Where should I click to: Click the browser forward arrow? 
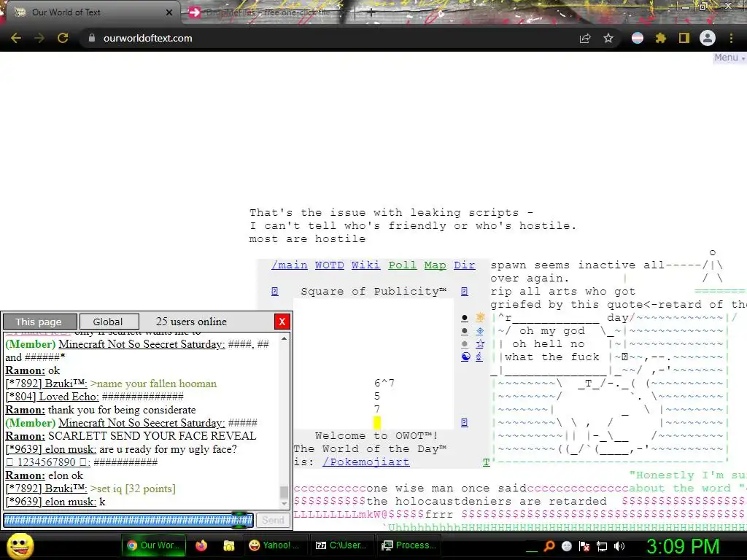[39, 38]
